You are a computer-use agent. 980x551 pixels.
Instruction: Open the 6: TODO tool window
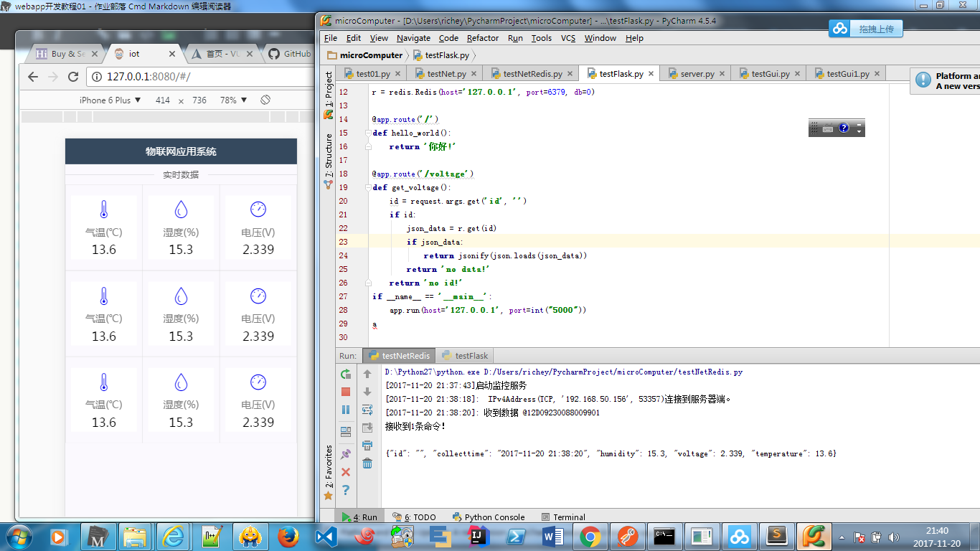414,517
